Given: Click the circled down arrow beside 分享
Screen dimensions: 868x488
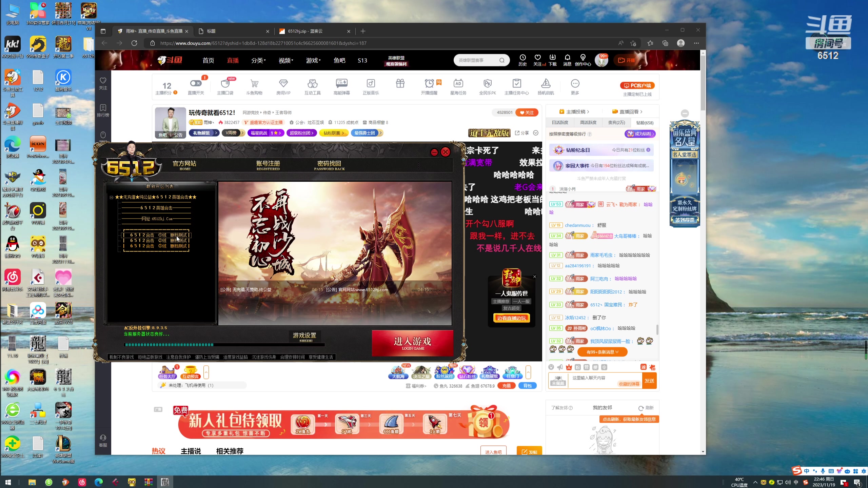Looking at the screenshot, I should pyautogui.click(x=536, y=133).
